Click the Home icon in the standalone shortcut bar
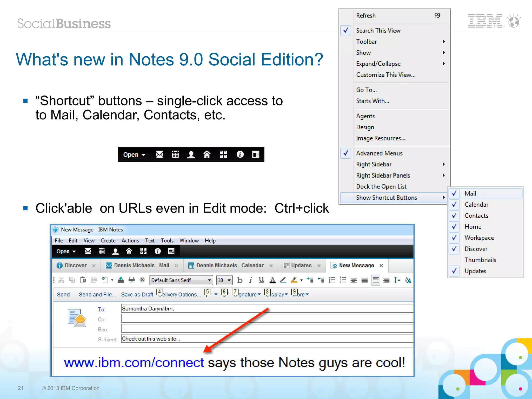532x399 pixels. pyautogui.click(x=207, y=154)
